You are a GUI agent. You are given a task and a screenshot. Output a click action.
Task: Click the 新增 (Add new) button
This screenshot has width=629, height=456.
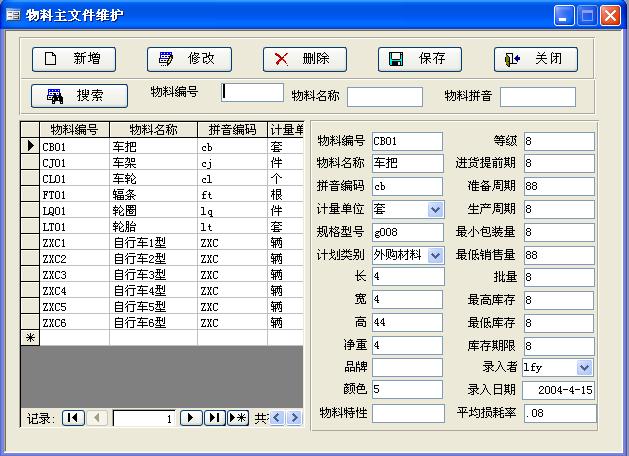[x=73, y=59]
